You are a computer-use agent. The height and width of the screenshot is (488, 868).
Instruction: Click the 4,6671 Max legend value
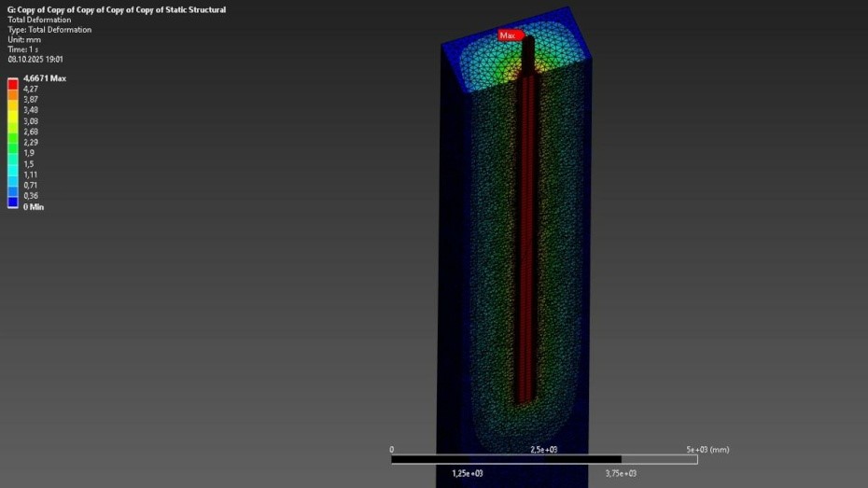(x=44, y=78)
